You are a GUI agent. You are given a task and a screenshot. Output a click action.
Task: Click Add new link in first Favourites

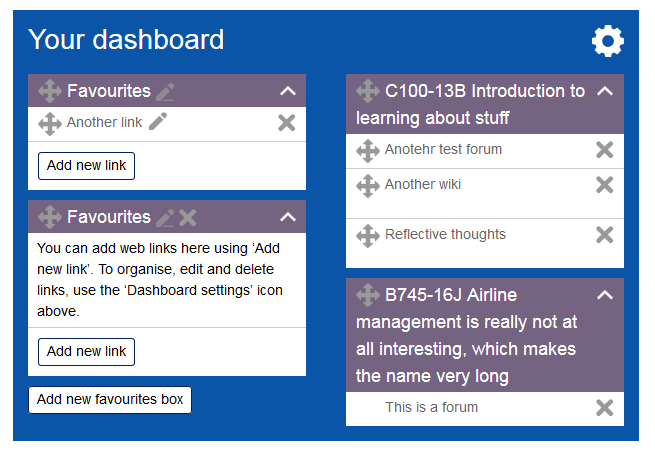tap(86, 166)
